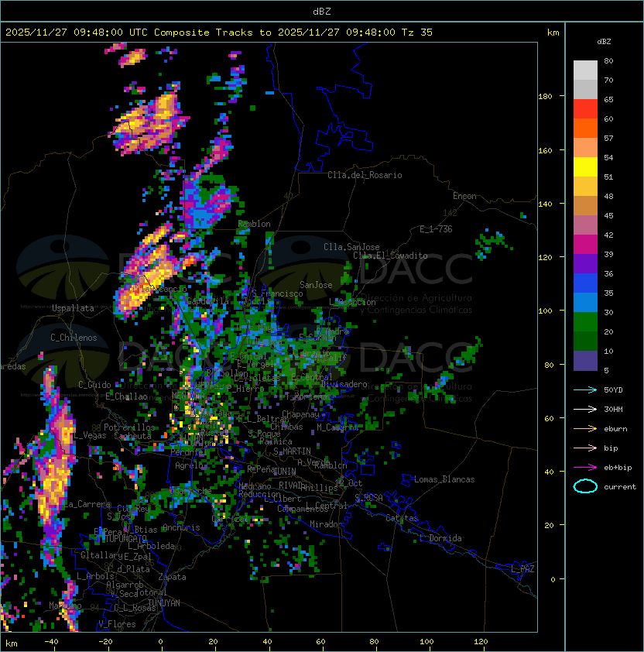Select the light blue swatch in dBZ scale
644x652 pixels.
pos(585,303)
